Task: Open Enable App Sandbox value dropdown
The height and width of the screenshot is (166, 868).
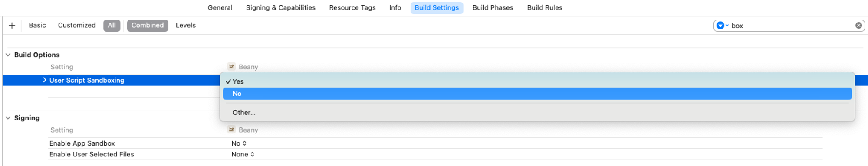Action: coord(239,143)
